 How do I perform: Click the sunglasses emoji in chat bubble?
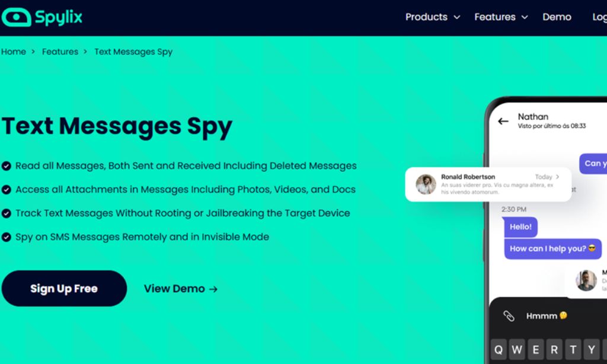[592, 248]
